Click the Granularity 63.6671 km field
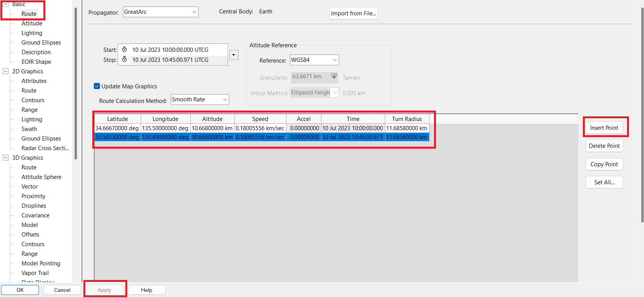 314,77
